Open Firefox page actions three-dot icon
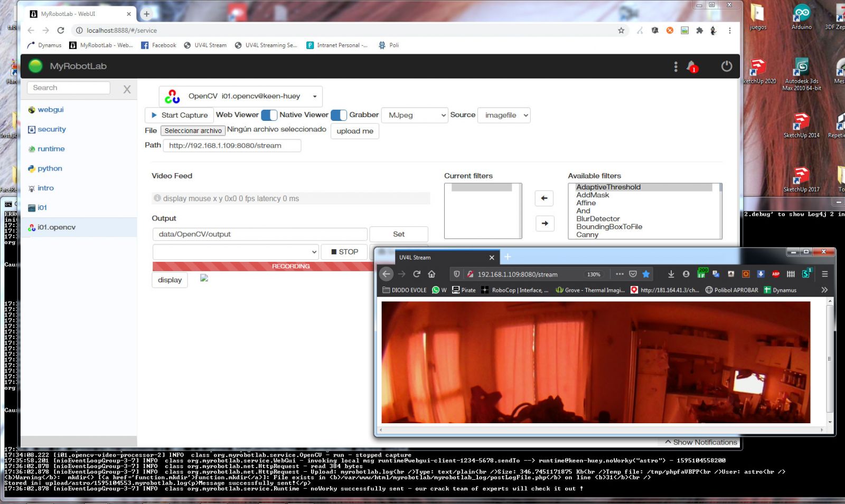This screenshot has height=504, width=845. tap(619, 274)
